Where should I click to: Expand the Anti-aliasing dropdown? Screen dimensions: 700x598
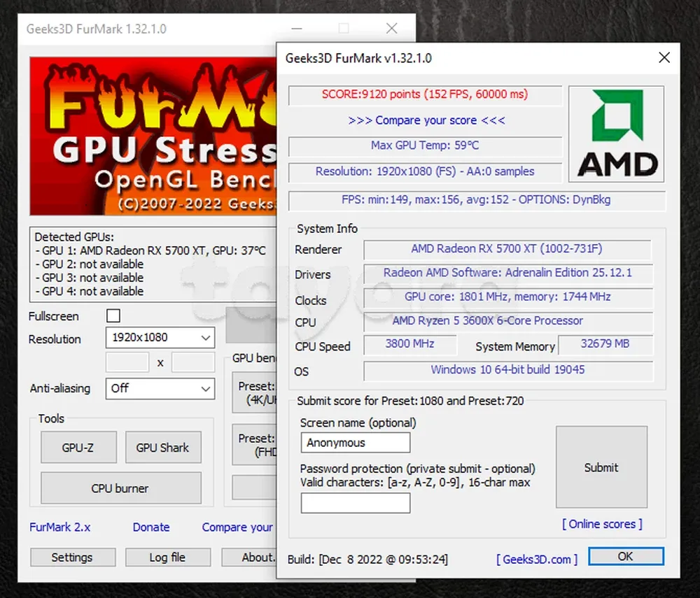[x=160, y=388]
